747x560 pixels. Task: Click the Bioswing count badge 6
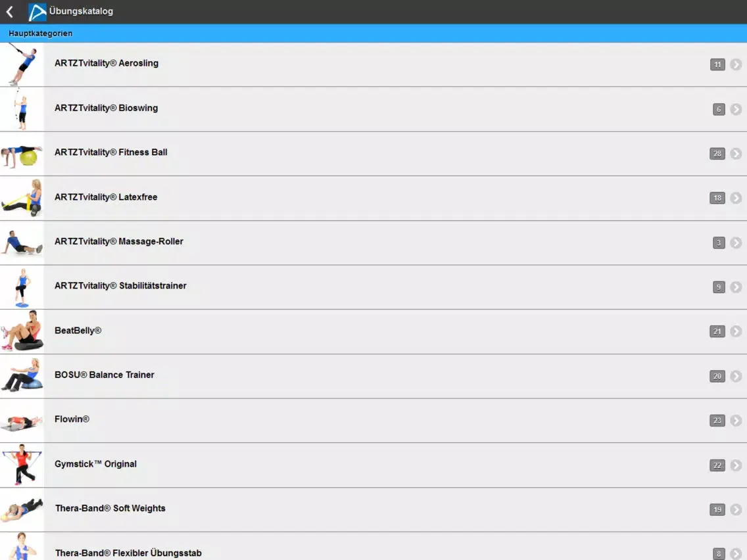point(719,109)
